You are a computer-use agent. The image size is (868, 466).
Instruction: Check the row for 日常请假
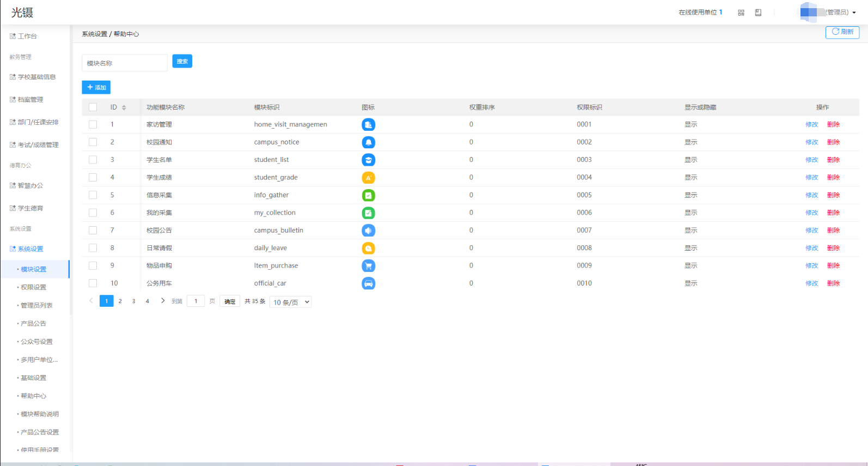click(x=93, y=248)
